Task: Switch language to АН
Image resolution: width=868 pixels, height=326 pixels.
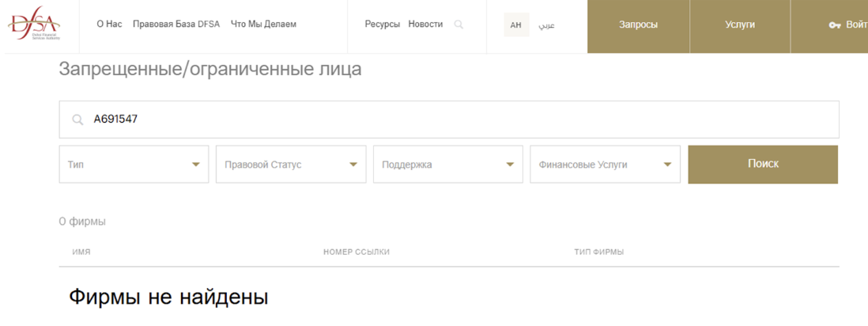Action: point(516,25)
